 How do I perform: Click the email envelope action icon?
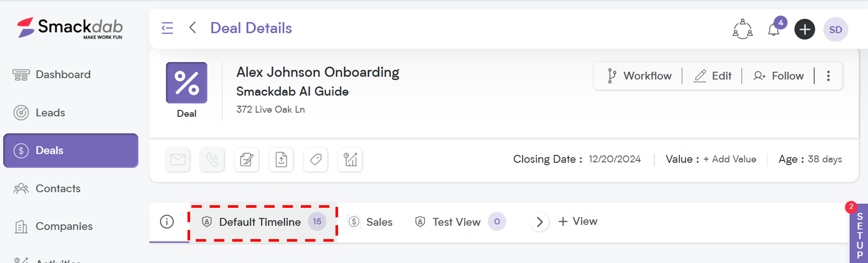178,160
